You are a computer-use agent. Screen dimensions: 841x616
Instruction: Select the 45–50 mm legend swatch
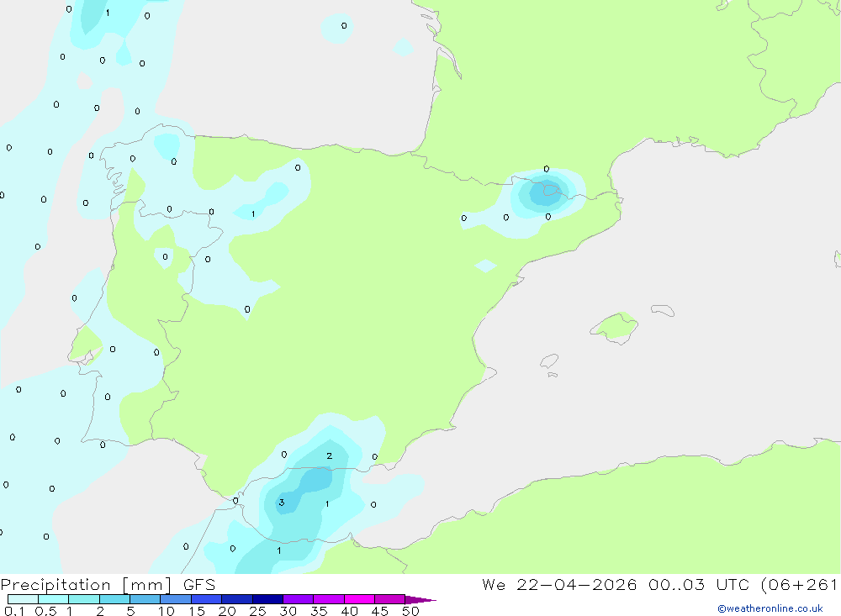tap(389, 599)
